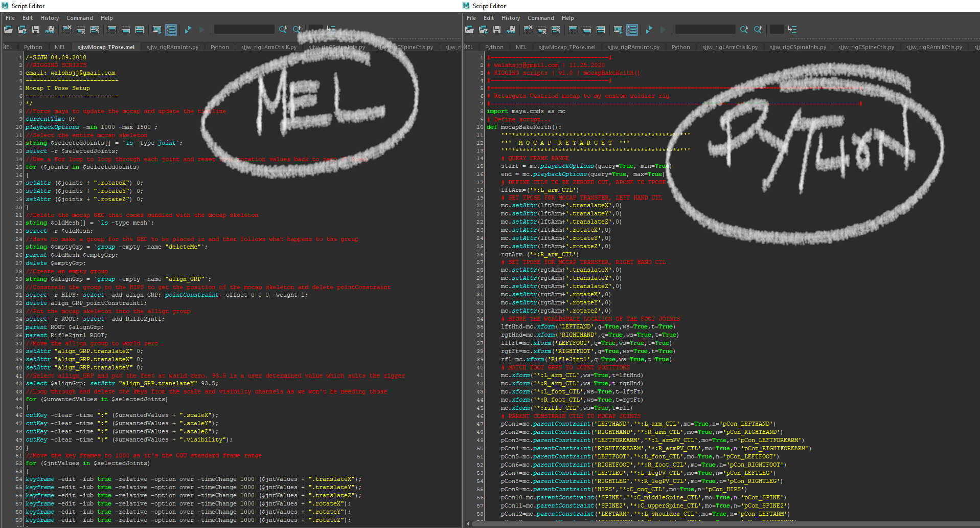
Task: Open History menu in right Script Editor
Action: (511, 18)
